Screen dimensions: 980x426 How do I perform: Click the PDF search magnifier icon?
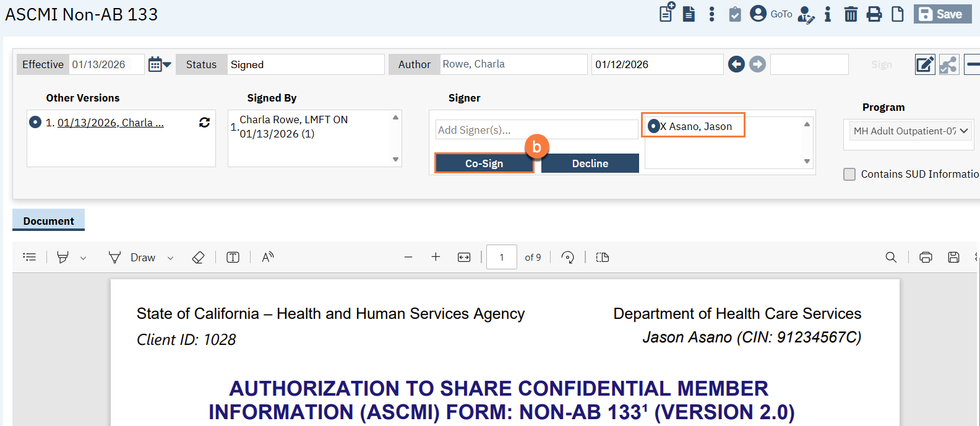(891, 258)
